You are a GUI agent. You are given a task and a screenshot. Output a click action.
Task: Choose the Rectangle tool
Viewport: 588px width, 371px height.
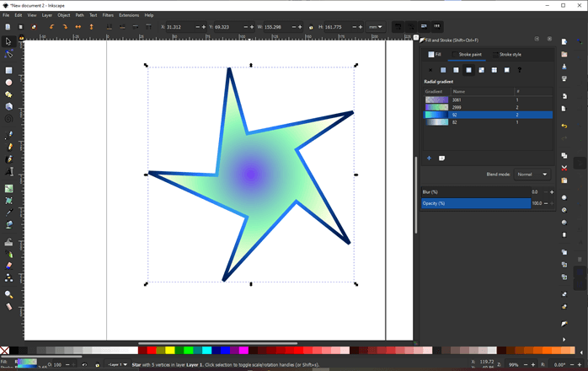tap(8, 71)
